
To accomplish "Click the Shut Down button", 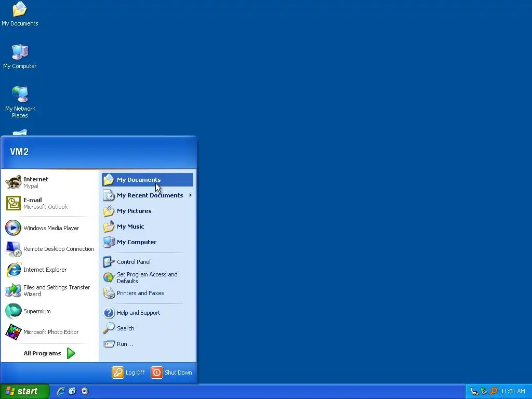I will pyautogui.click(x=171, y=372).
